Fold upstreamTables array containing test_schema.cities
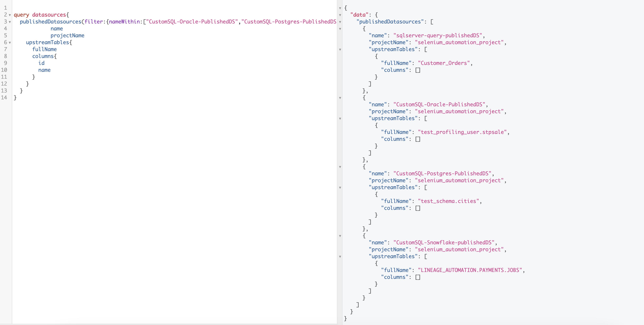Screen dimensions: 644x325 [x=340, y=188]
